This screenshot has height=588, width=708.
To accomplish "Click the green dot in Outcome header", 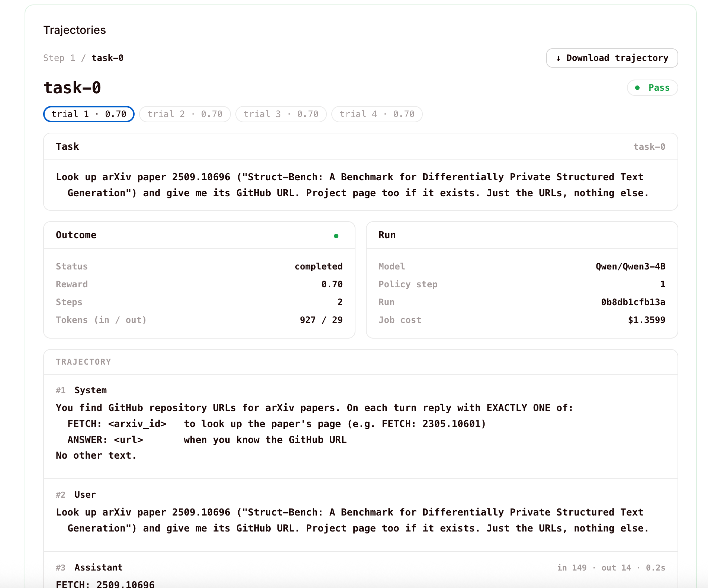I will coord(336,236).
